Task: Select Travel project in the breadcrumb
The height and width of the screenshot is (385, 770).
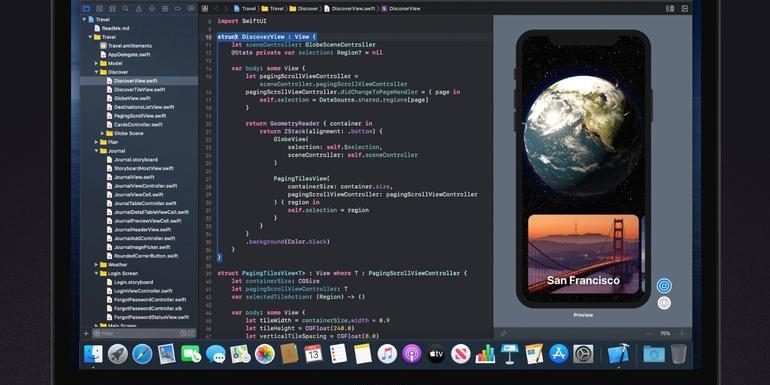Action: pos(244,8)
